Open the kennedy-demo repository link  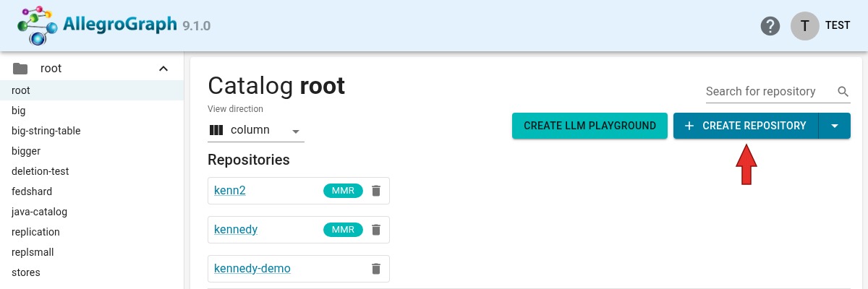(252, 269)
